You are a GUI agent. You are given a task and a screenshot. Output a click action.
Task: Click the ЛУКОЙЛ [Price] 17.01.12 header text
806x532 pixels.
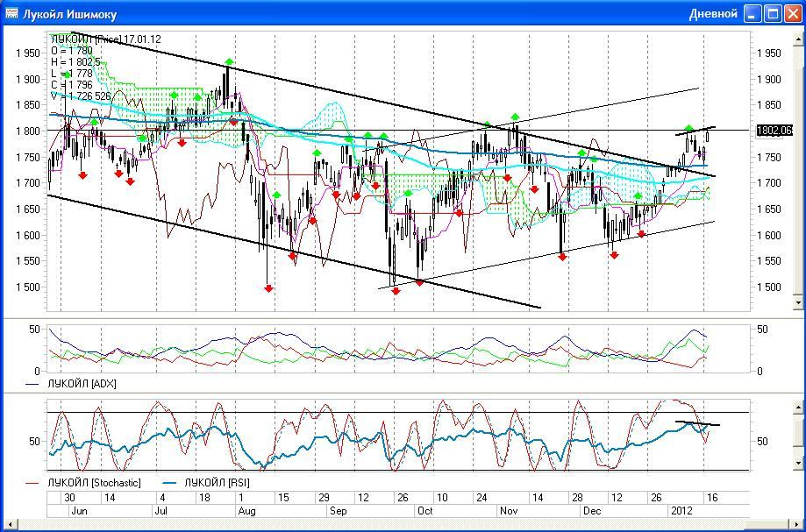click(106, 39)
